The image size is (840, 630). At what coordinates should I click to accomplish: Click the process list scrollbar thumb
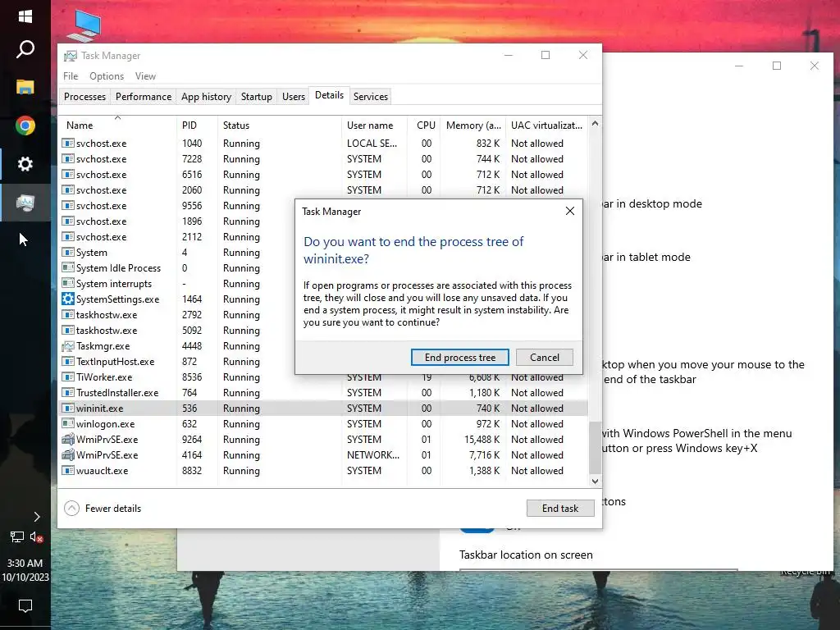pyautogui.click(x=595, y=448)
